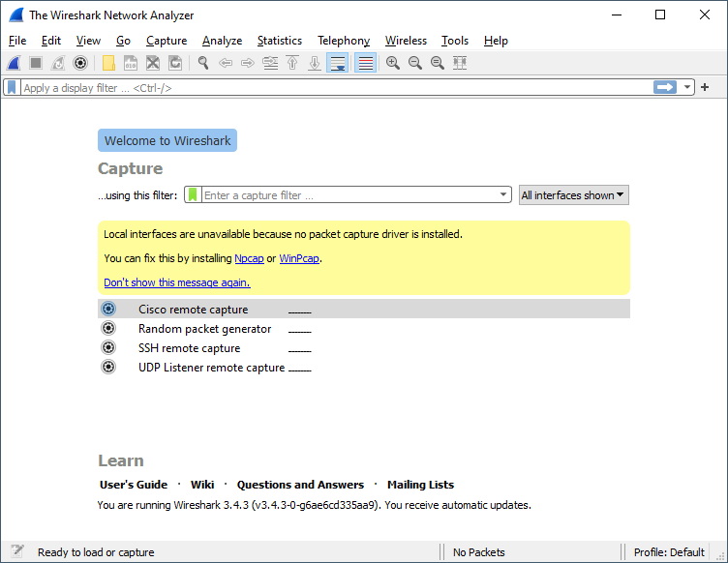
Task: Click the Restart current capture icon
Action: (58, 63)
